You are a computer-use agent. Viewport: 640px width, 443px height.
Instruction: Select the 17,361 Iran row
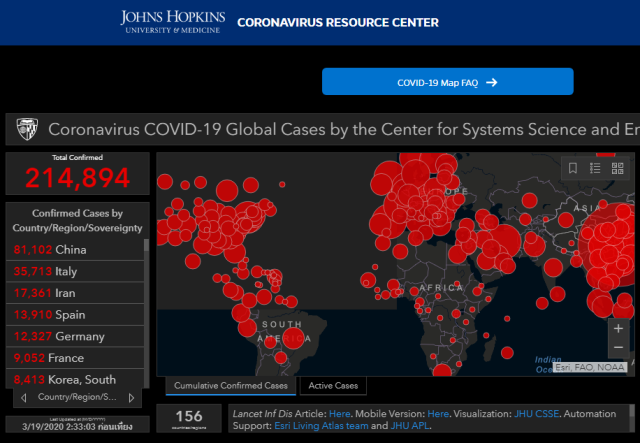coord(75,293)
